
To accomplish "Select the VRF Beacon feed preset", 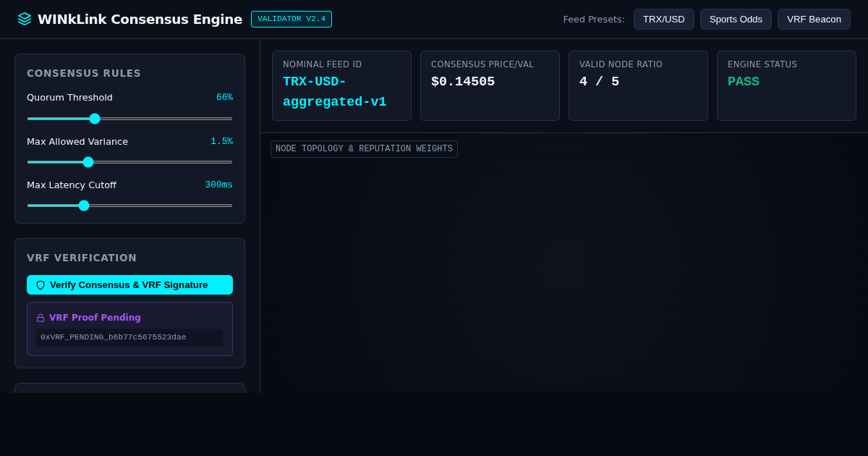I will click(814, 20).
